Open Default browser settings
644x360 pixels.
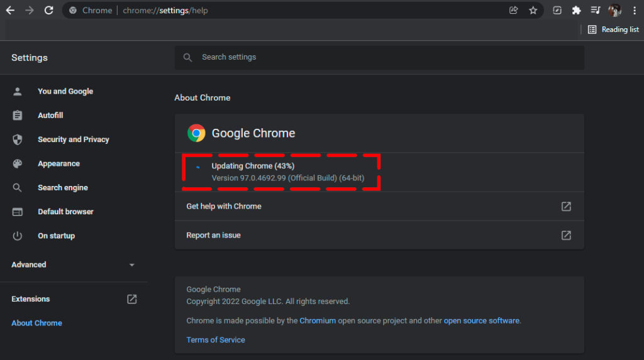coord(65,212)
